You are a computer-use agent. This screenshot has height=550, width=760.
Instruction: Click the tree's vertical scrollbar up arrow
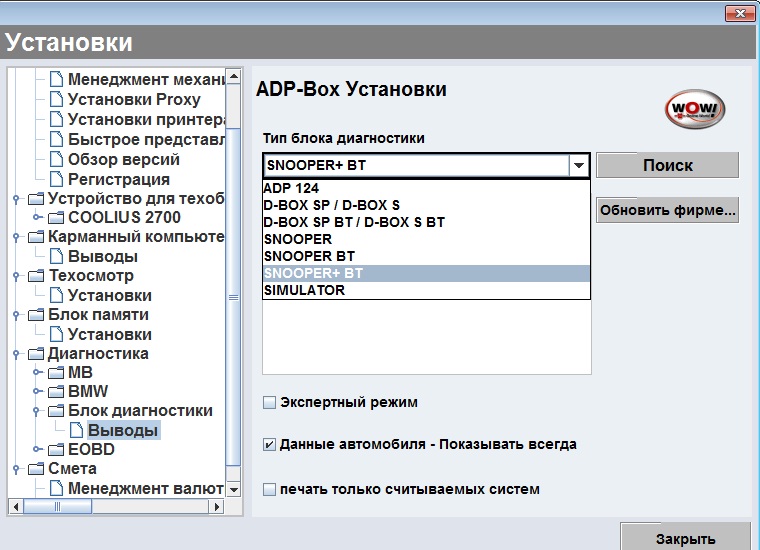[x=234, y=76]
